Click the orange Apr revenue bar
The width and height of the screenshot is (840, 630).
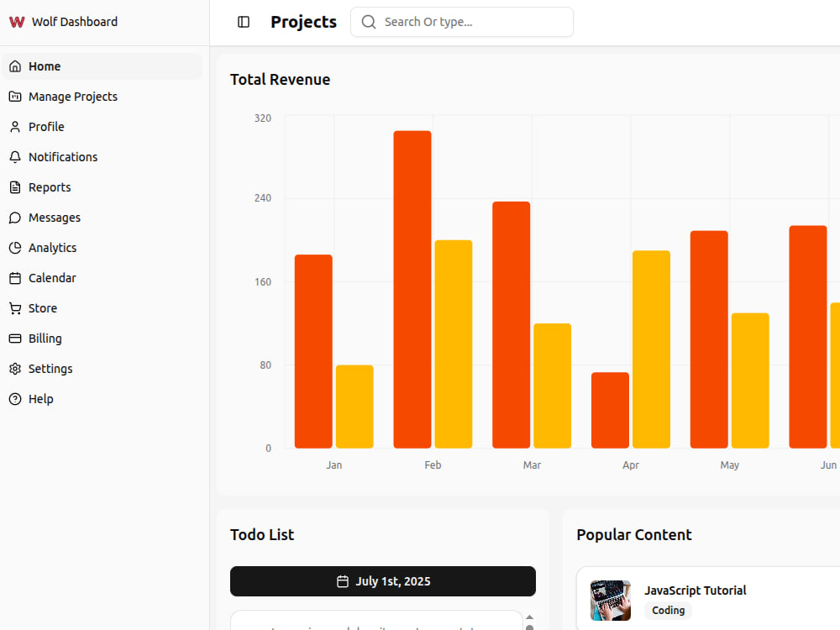coord(610,411)
